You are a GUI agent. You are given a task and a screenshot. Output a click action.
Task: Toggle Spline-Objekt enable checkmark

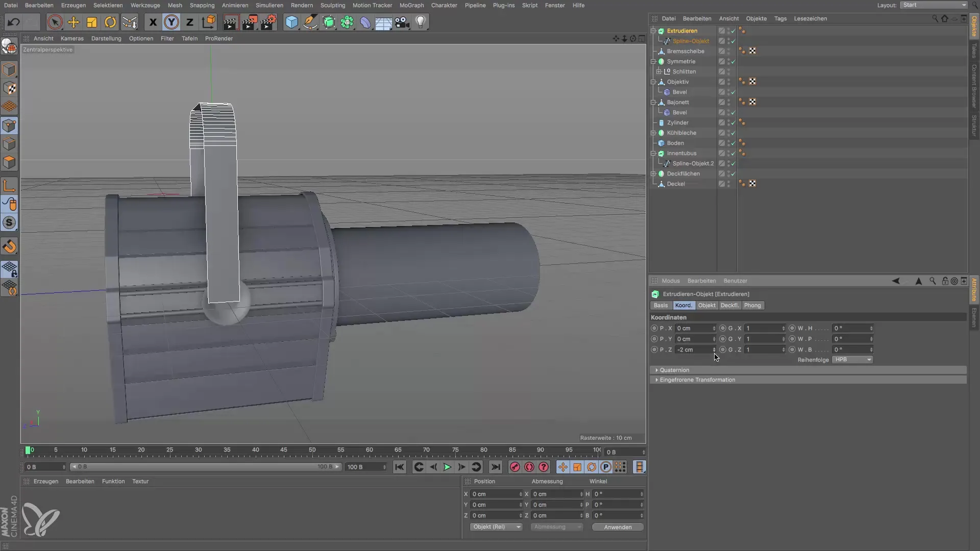point(733,41)
